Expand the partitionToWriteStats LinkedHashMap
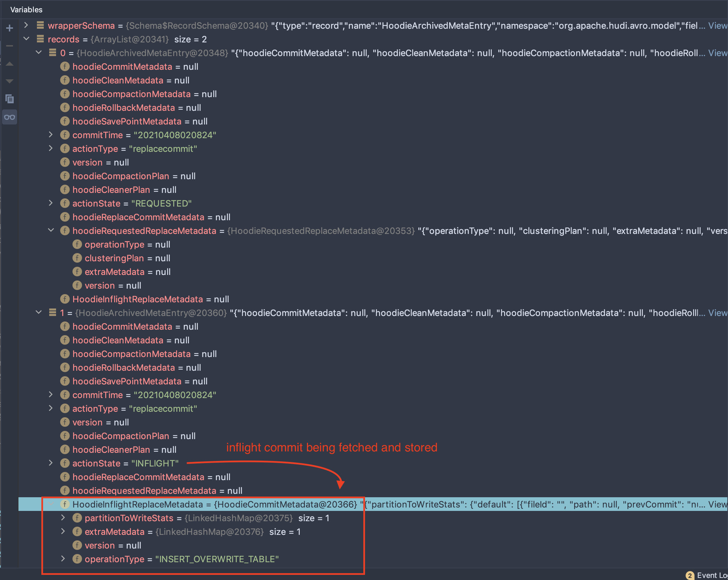The image size is (728, 580). point(63,518)
